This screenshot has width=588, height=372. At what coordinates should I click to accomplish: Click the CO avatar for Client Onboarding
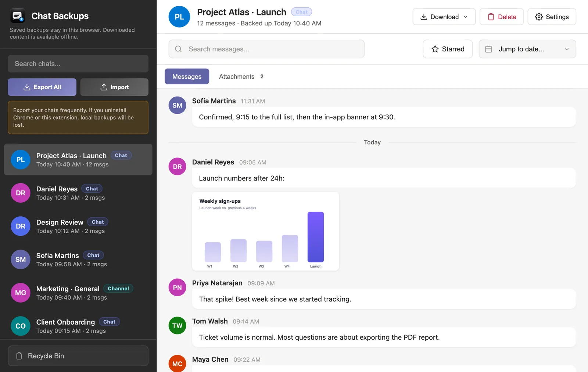(21, 326)
